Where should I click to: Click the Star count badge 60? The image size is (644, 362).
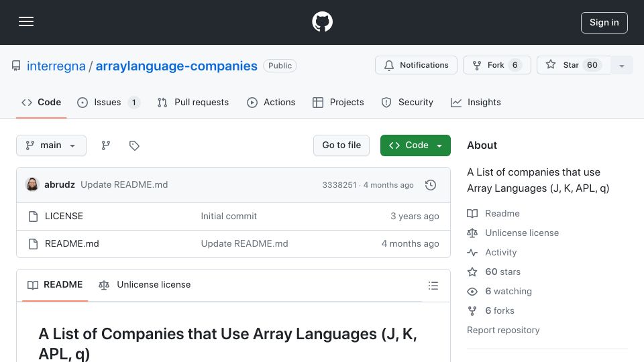(x=592, y=65)
